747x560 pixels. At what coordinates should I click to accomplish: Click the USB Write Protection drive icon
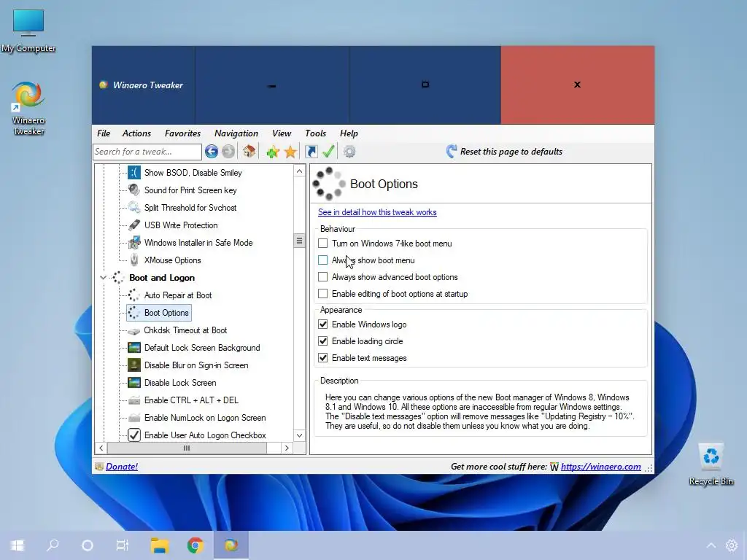pos(134,225)
